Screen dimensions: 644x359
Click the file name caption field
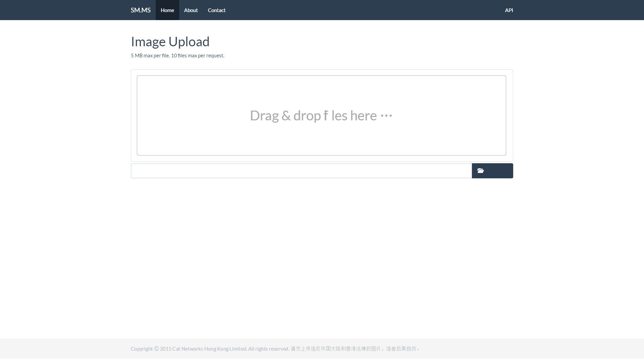coord(301,171)
